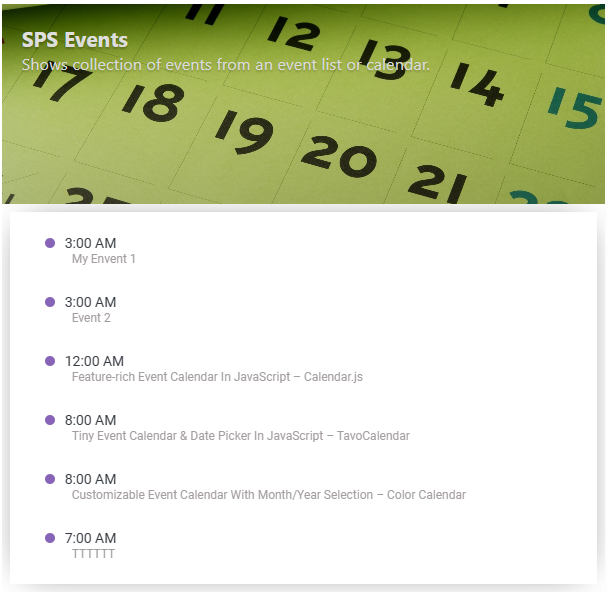Image resolution: width=607 pixels, height=594 pixels.
Task: Click the purple dot beside TavoCalendar event
Action: point(50,420)
